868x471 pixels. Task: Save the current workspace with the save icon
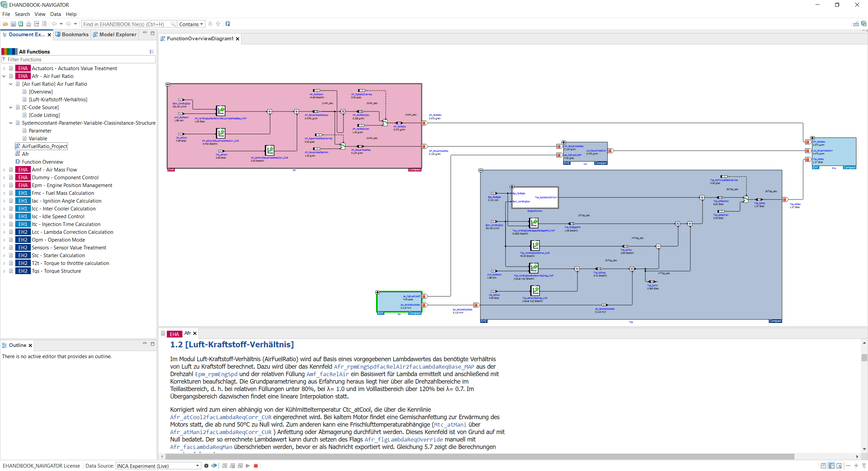(x=13, y=24)
